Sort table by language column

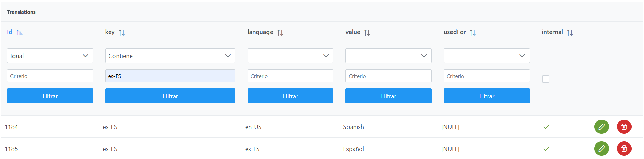click(x=280, y=32)
